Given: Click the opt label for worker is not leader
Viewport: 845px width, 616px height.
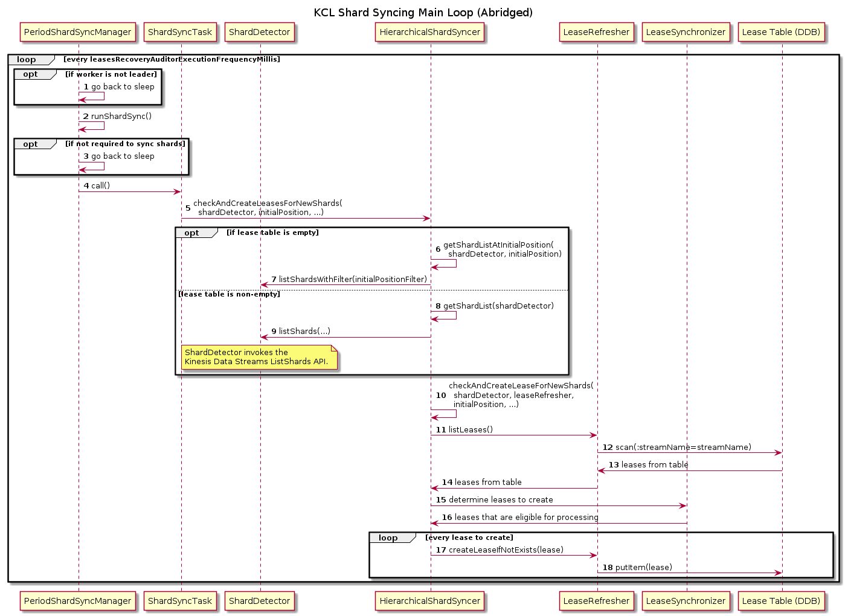Looking at the screenshot, I should pyautogui.click(x=30, y=74).
